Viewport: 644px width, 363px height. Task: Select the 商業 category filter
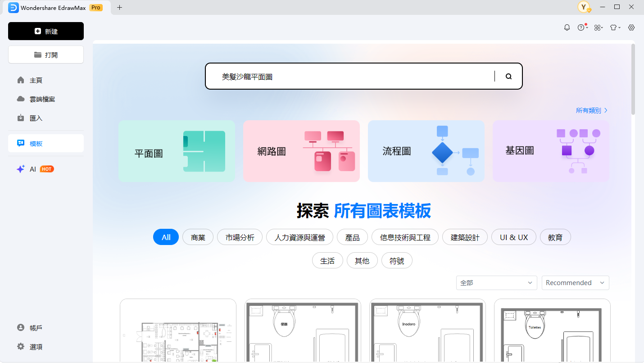click(198, 237)
